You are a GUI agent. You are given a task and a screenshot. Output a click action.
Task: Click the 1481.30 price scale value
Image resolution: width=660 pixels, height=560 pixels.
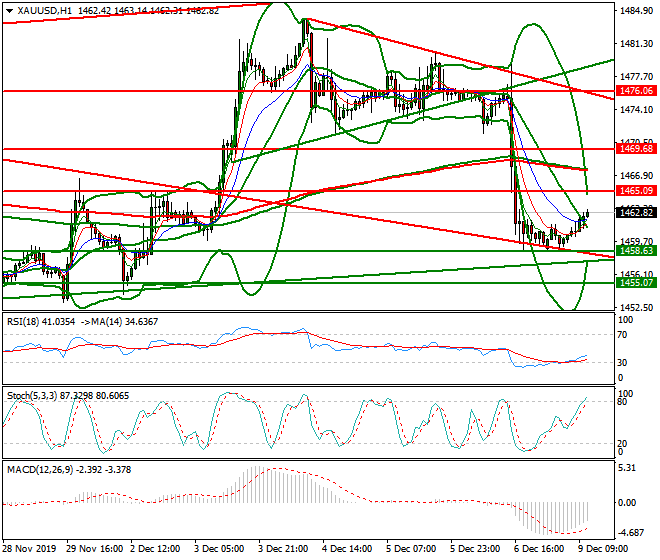click(x=636, y=44)
